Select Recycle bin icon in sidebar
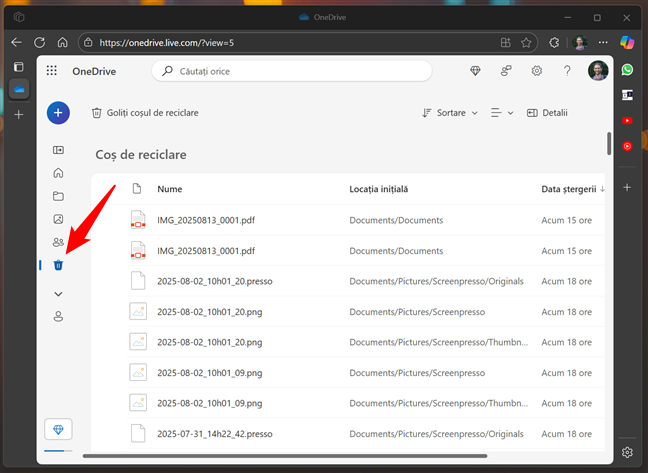The image size is (648, 473). click(58, 265)
